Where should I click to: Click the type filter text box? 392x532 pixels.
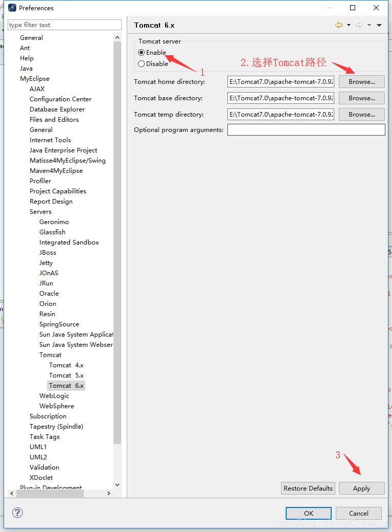[x=64, y=25]
